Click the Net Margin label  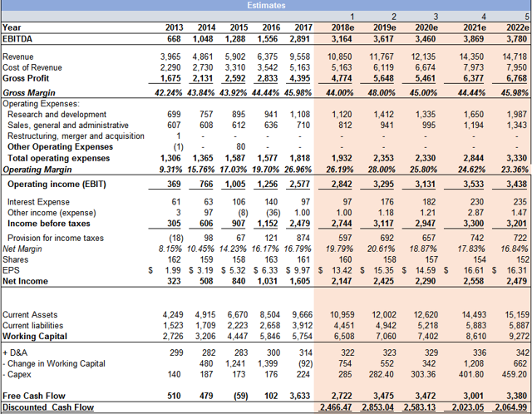22,249
